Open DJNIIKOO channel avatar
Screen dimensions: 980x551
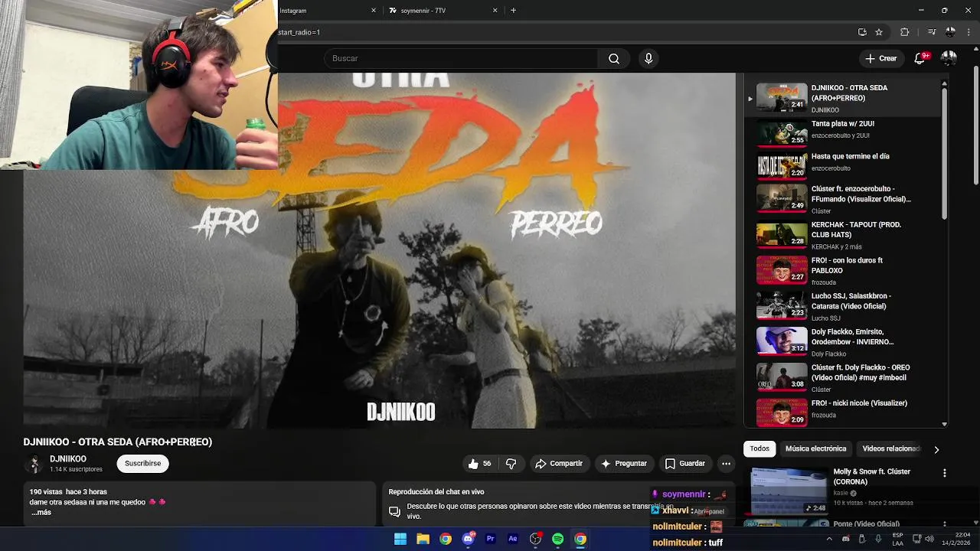[x=34, y=464]
